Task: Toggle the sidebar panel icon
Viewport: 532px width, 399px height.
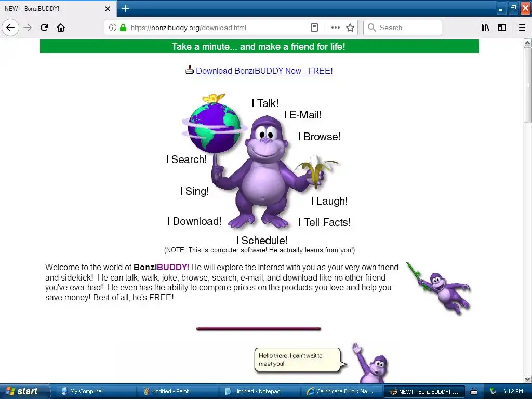Action: coord(502,28)
